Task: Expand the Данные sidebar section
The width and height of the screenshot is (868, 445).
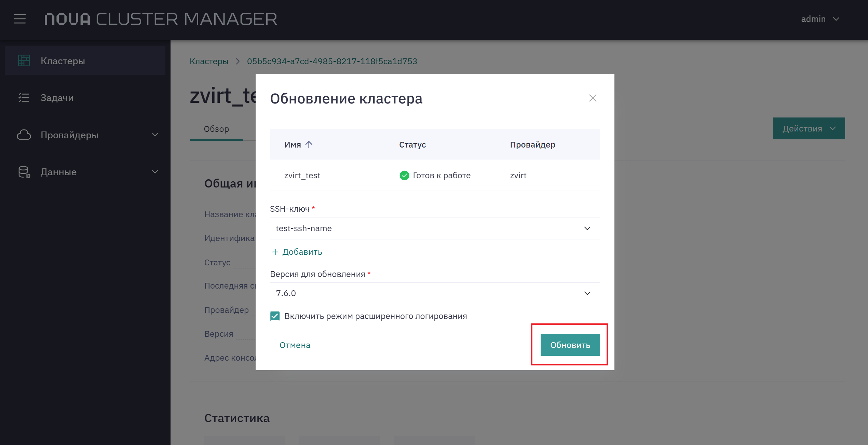Action: click(155, 172)
